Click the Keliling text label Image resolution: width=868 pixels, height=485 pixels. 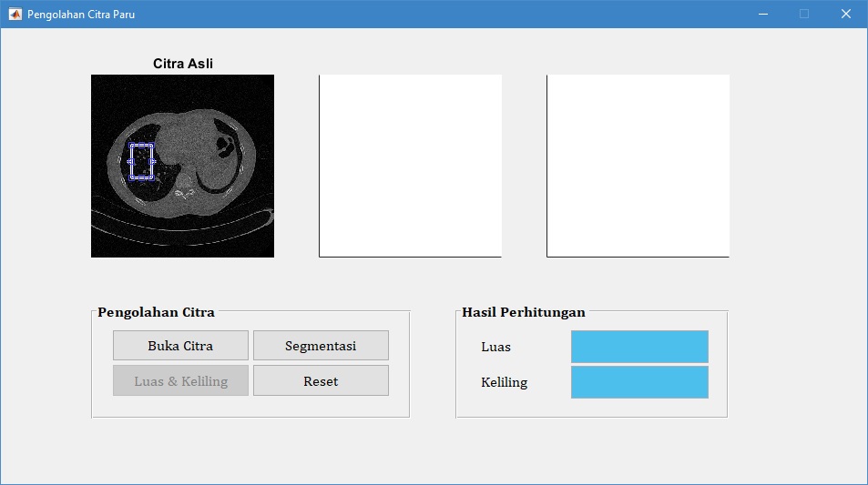point(504,382)
